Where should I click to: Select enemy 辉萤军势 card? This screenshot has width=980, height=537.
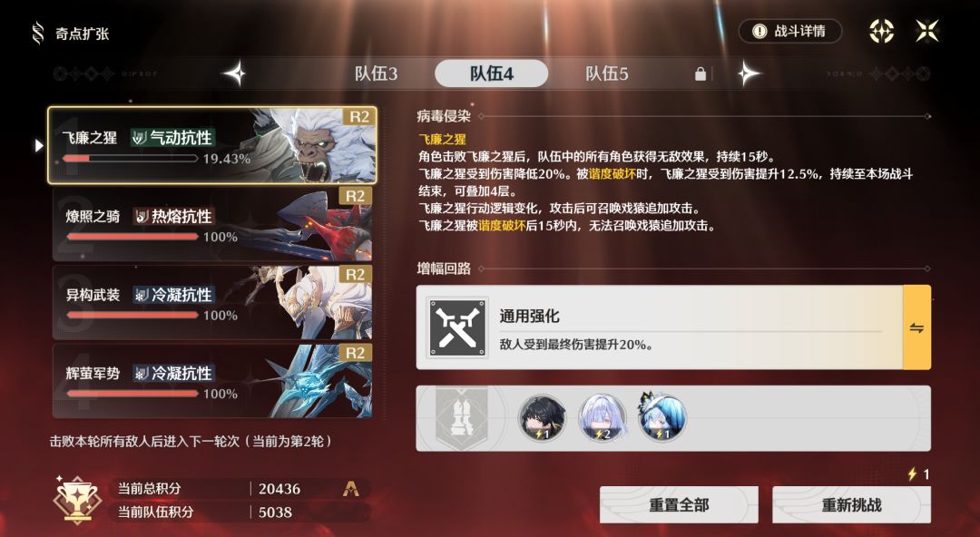tap(212, 381)
